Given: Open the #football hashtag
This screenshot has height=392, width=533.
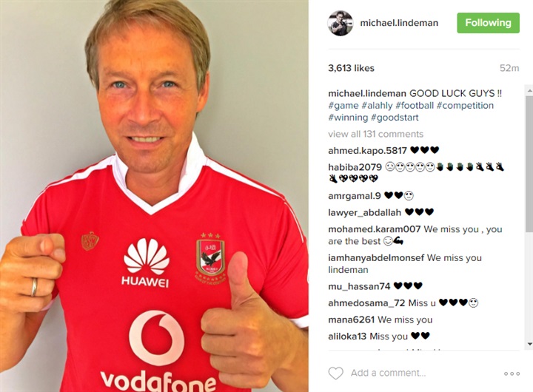Looking at the screenshot, I should 415,105.
